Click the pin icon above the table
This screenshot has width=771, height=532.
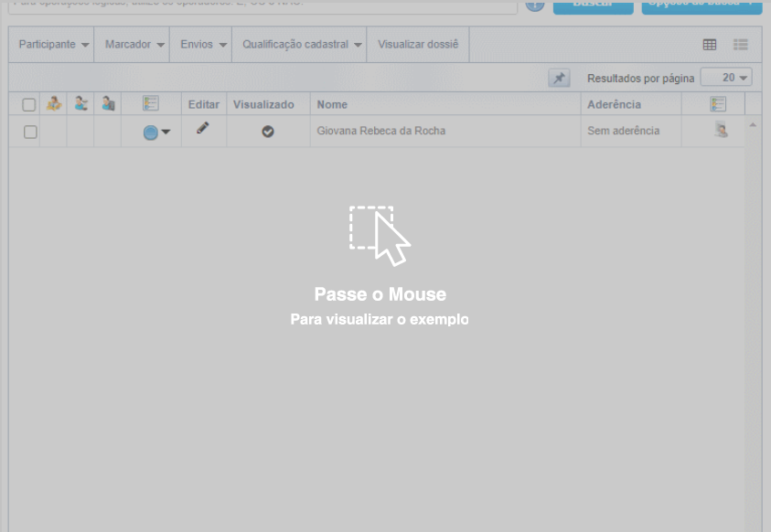[x=559, y=79]
